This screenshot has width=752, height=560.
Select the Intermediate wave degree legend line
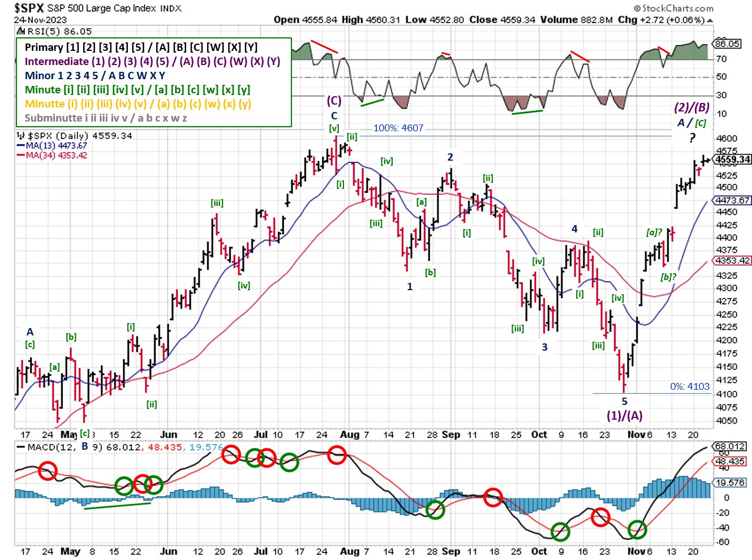click(x=152, y=62)
